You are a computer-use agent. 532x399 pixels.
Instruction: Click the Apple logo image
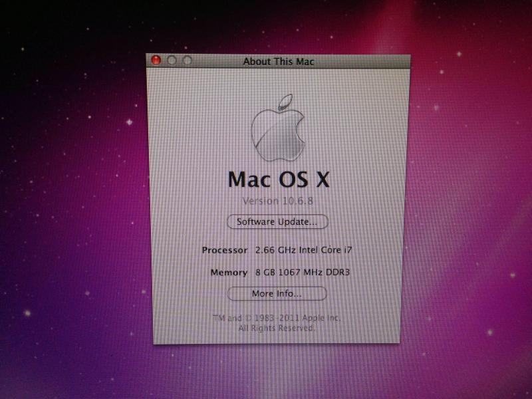click(278, 127)
